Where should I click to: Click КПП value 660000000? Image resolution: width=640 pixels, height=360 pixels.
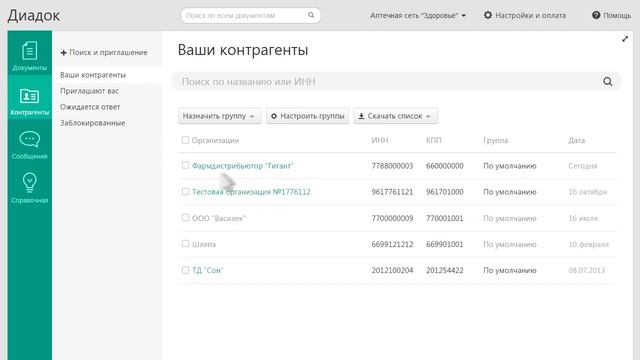point(444,166)
